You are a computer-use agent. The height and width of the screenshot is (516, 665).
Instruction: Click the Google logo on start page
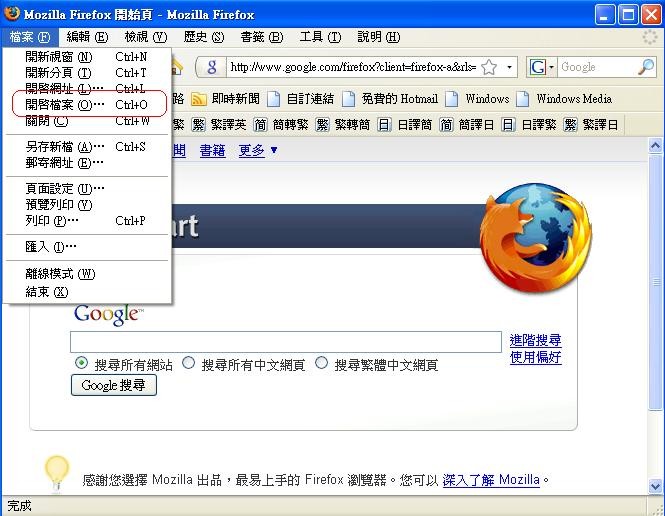[x=108, y=315]
